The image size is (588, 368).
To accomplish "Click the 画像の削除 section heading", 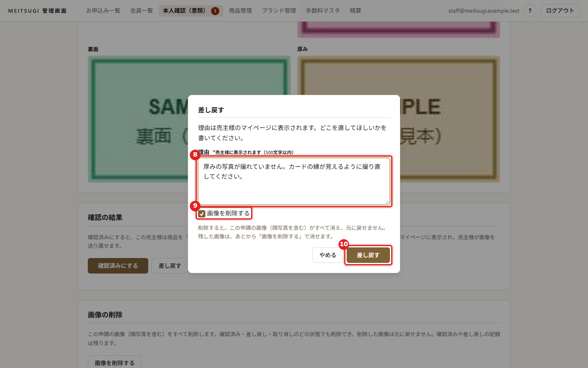I will tap(105, 315).
